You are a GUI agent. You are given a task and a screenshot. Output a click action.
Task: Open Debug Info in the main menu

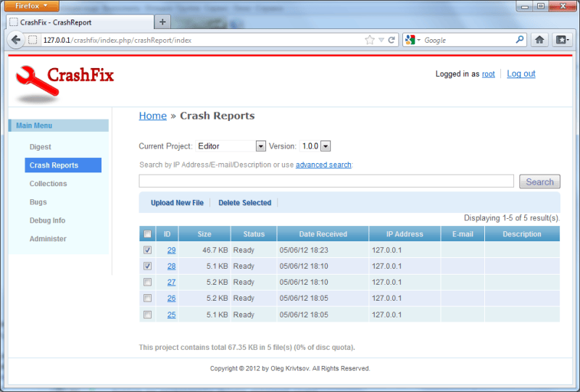(x=47, y=220)
